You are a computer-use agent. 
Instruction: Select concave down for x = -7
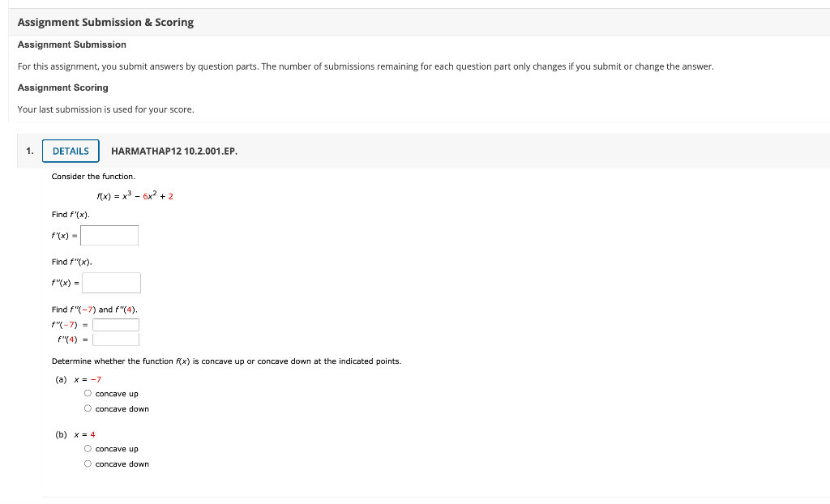pyautogui.click(x=88, y=408)
